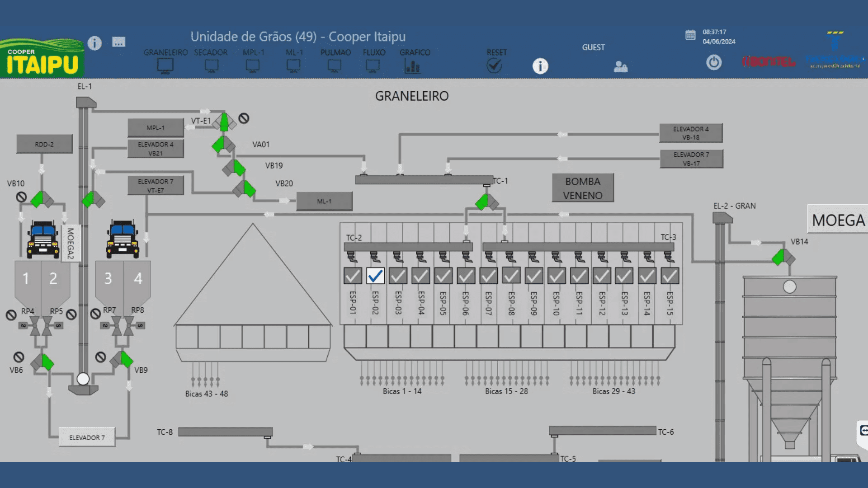Switch to the GRANELEIRO tab label
868x488 pixels.
tap(165, 52)
